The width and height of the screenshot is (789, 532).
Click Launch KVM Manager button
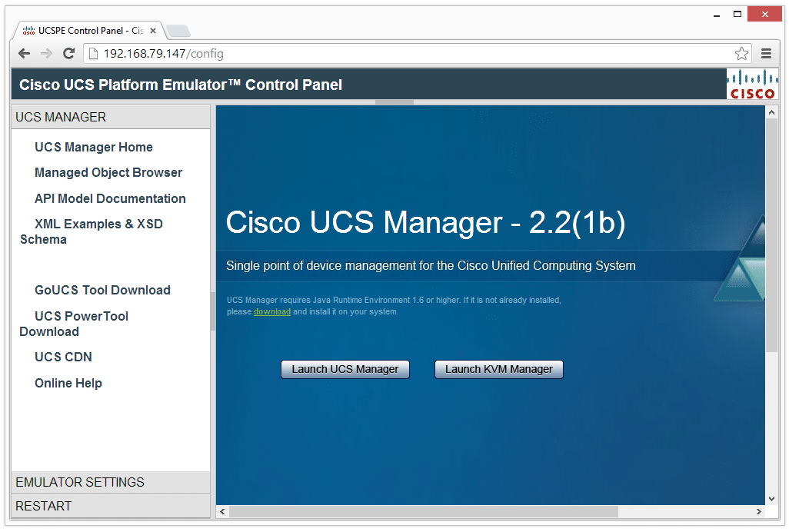[x=498, y=369]
